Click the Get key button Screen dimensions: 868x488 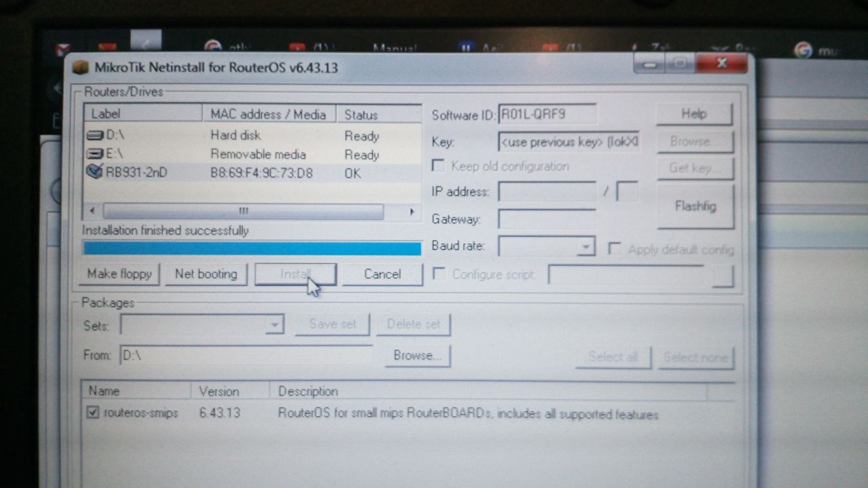(x=694, y=167)
